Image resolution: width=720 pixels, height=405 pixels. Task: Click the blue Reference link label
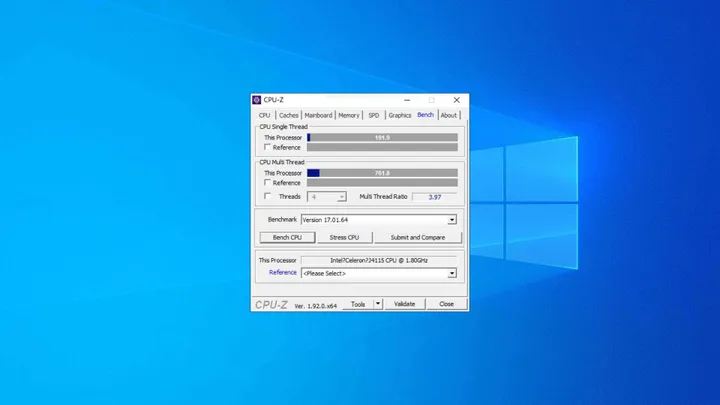point(283,272)
